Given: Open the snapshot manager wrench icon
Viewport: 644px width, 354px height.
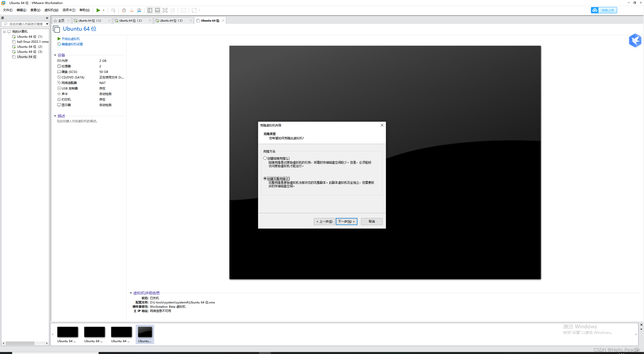Looking at the screenshot, I should point(139,10).
